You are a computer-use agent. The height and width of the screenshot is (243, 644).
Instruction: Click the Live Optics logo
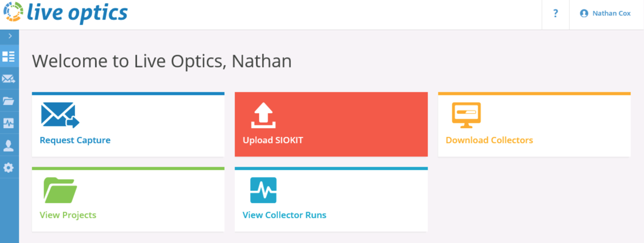pos(65,13)
